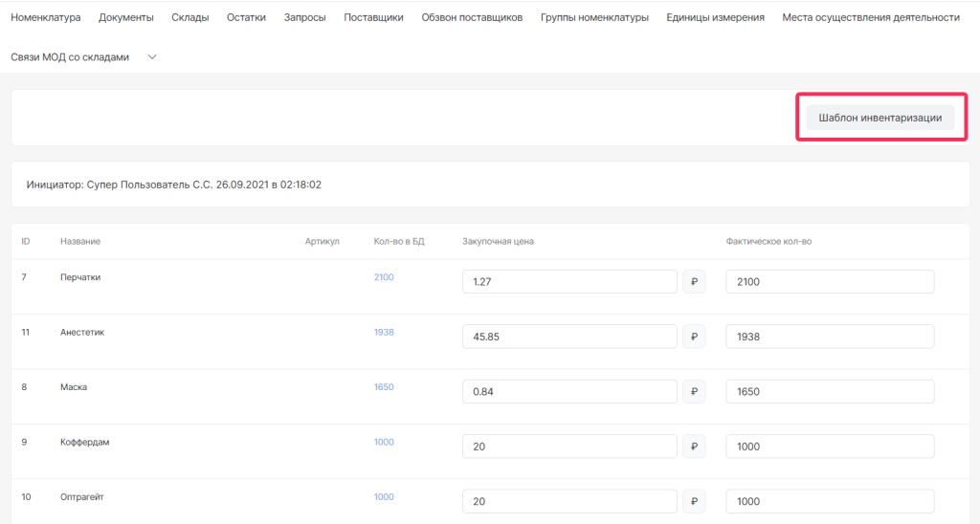
Task: Expand the chevron next to Связи МОД со складами
Action: point(152,57)
